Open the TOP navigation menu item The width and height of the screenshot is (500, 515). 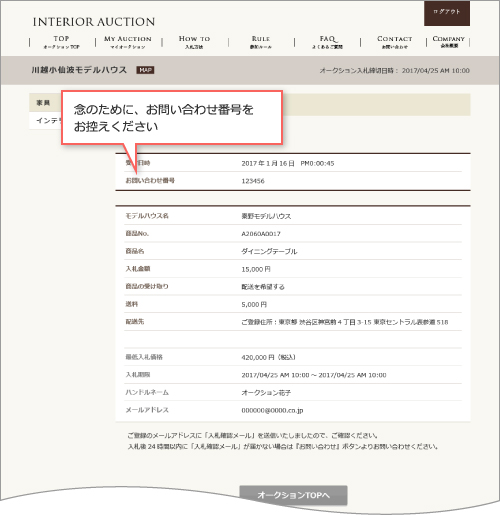[62, 42]
